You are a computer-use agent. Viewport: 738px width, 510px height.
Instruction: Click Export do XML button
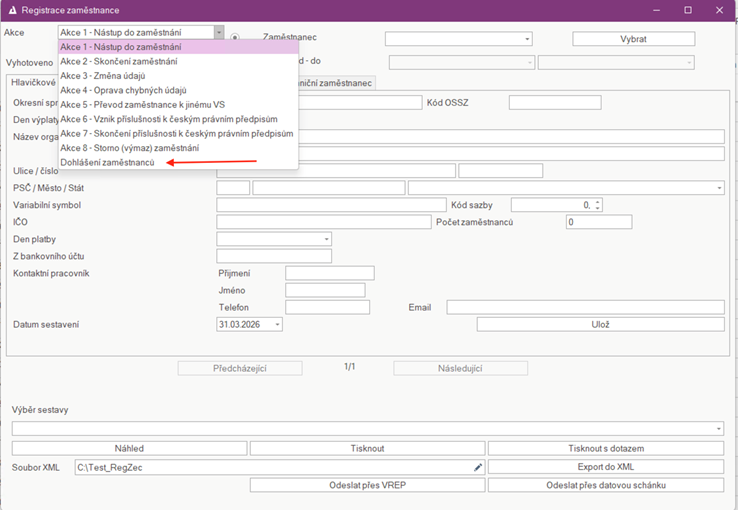point(605,467)
